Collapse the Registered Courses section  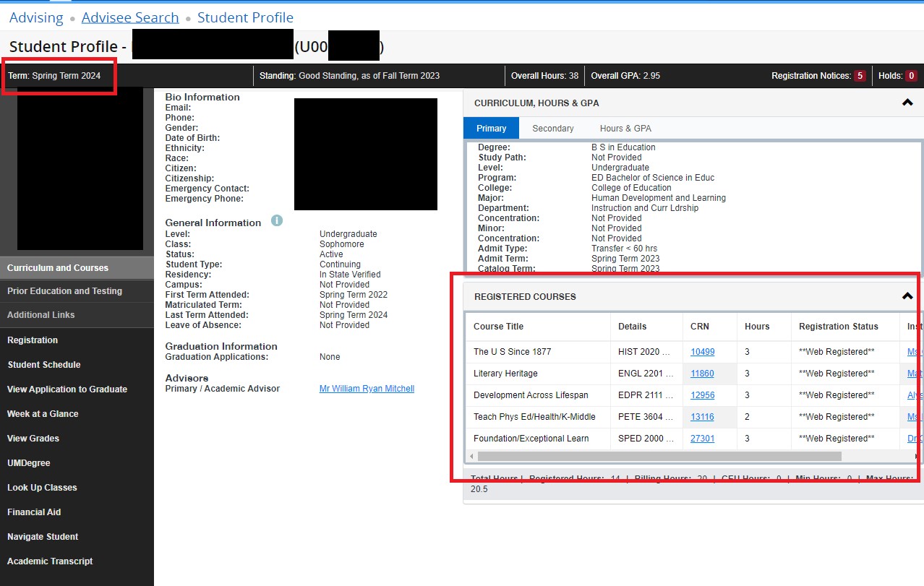(x=906, y=295)
